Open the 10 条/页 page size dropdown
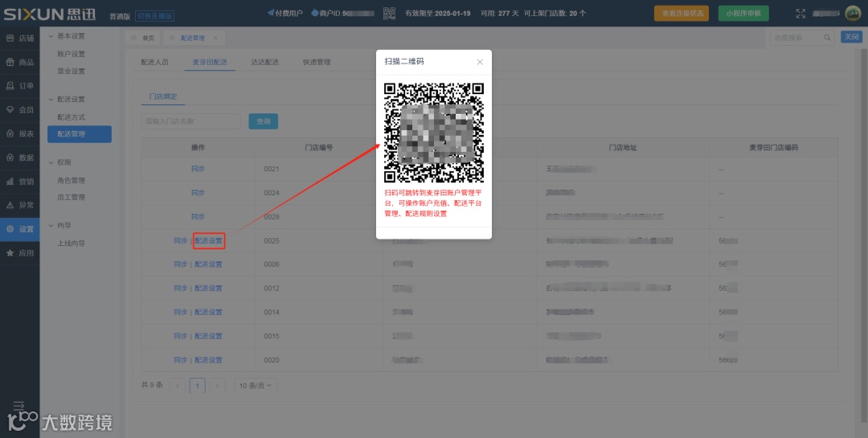 click(x=256, y=386)
